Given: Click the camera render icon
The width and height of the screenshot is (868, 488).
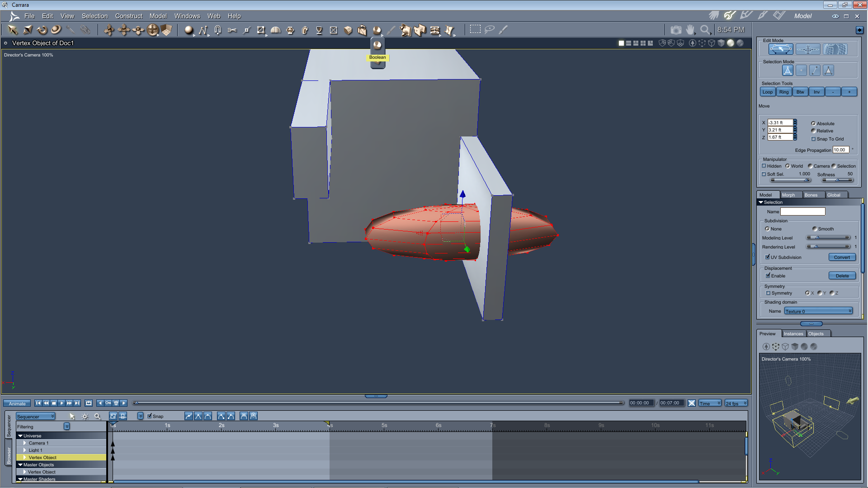Looking at the screenshot, I should pos(676,30).
